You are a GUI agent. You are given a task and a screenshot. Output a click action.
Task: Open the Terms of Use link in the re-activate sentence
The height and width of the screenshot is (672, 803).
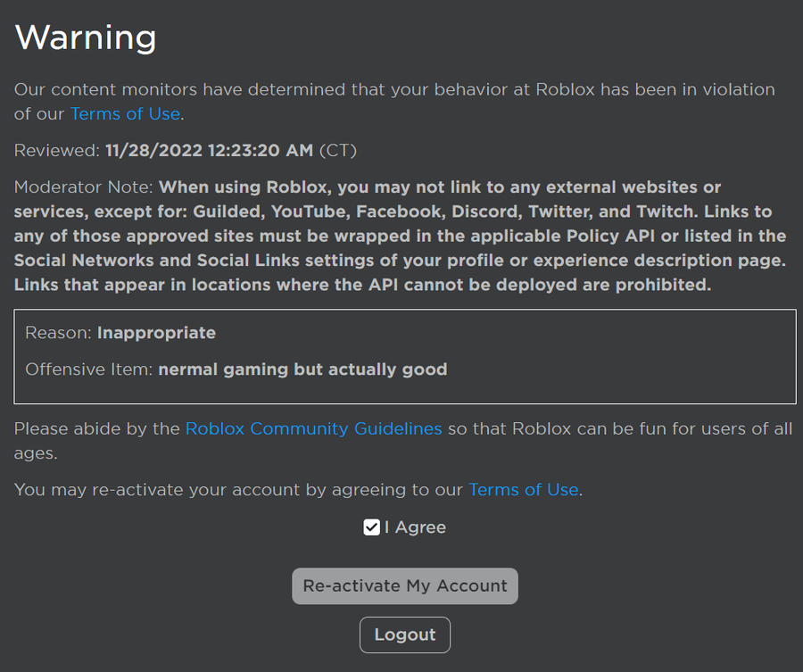point(524,490)
